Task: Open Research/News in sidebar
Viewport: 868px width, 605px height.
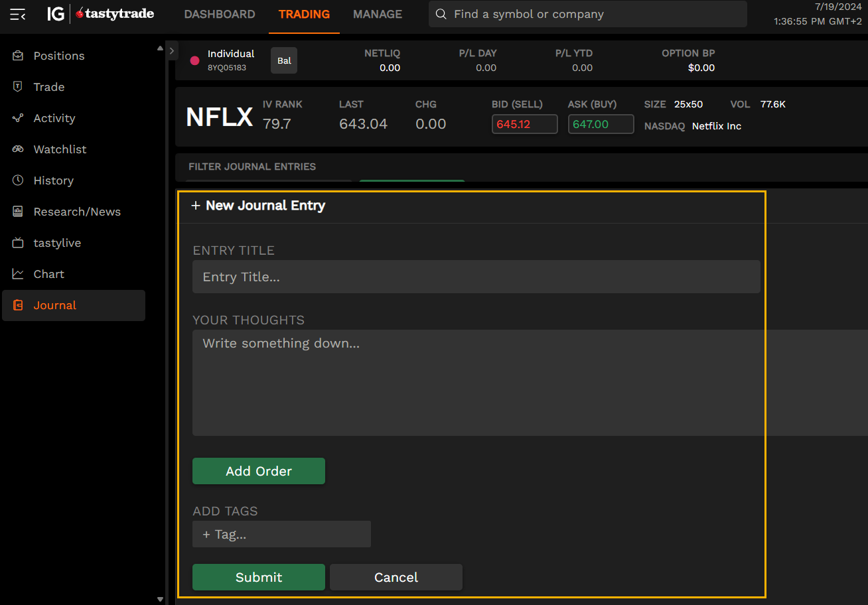Action: [x=74, y=212]
